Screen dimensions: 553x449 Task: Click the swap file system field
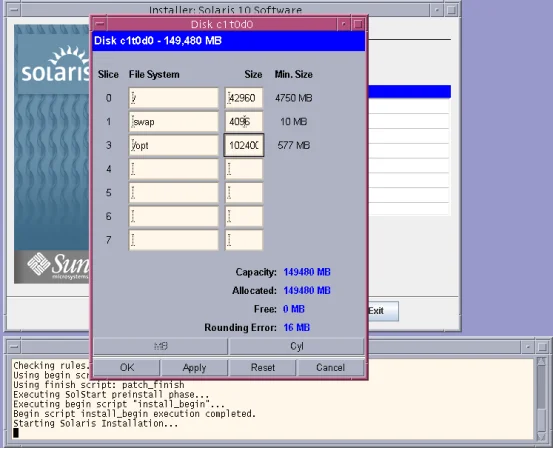(x=174, y=122)
